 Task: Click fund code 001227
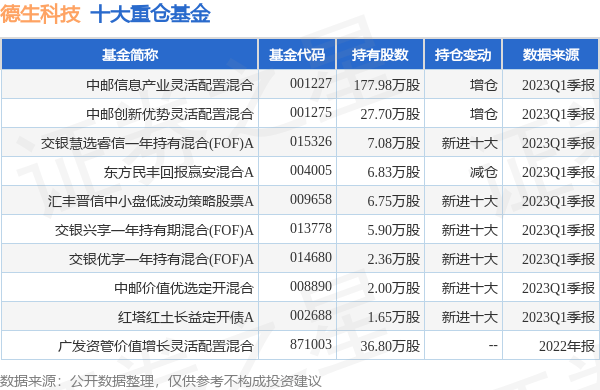pyautogui.click(x=311, y=83)
